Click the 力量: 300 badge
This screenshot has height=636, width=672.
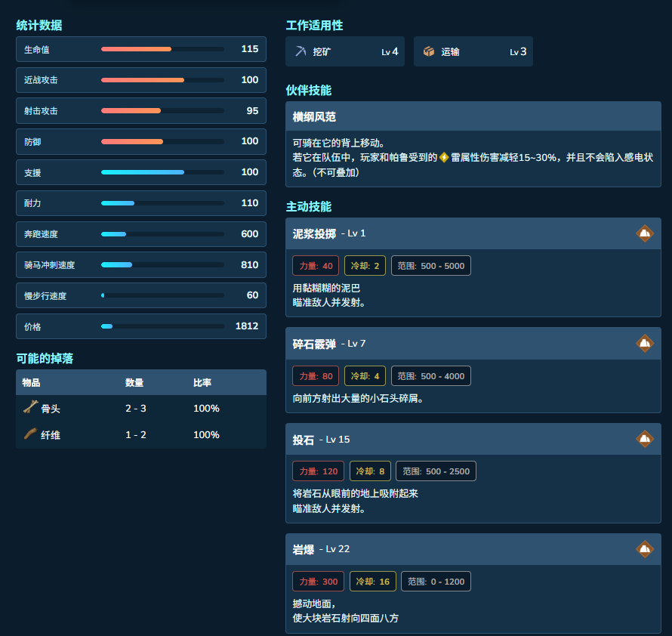(x=319, y=582)
